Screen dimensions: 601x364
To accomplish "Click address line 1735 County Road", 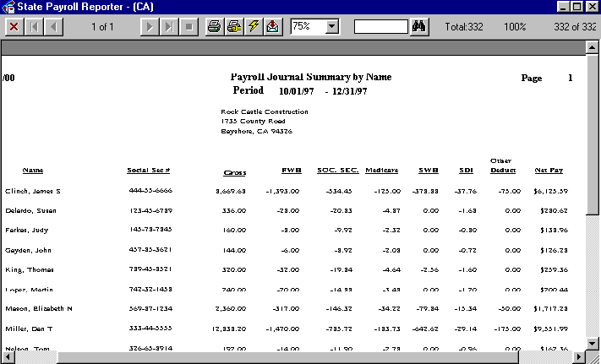I will [253, 122].
